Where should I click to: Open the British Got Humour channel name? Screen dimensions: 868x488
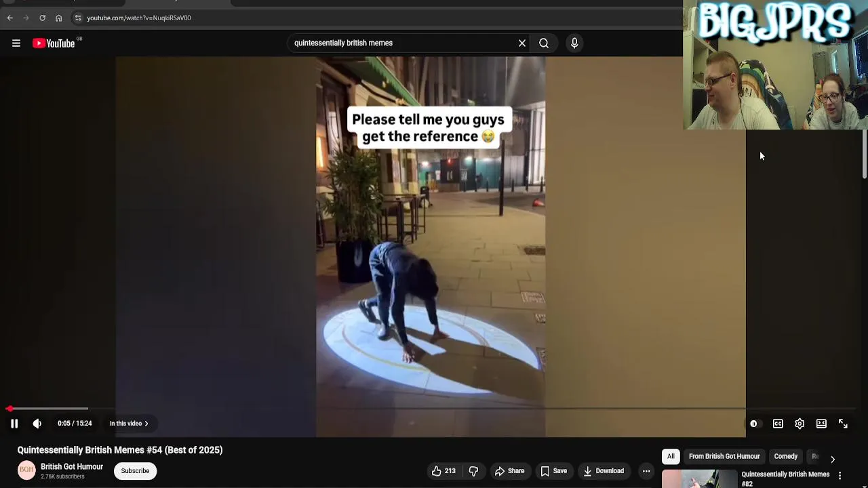tap(72, 467)
